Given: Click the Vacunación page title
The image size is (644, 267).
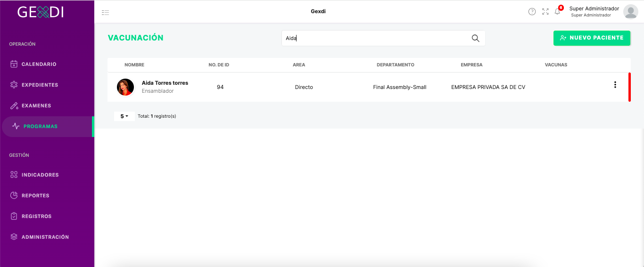Looking at the screenshot, I should pyautogui.click(x=136, y=38).
